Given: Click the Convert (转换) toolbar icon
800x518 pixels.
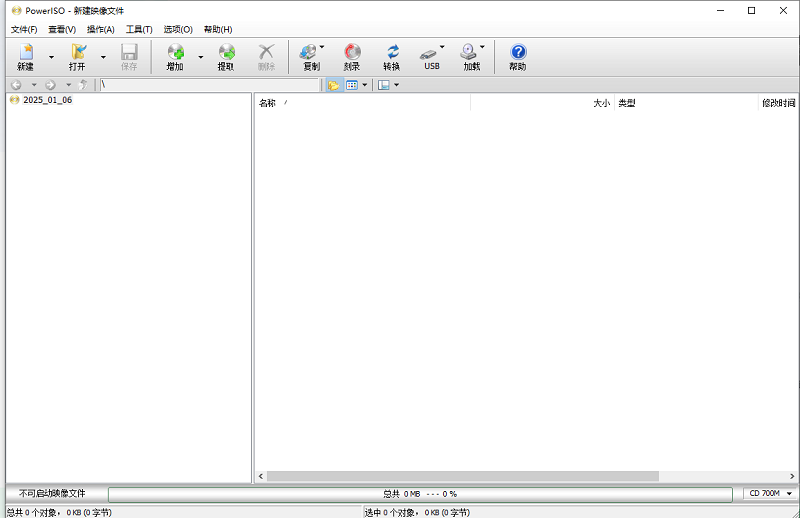Looking at the screenshot, I should [x=391, y=57].
